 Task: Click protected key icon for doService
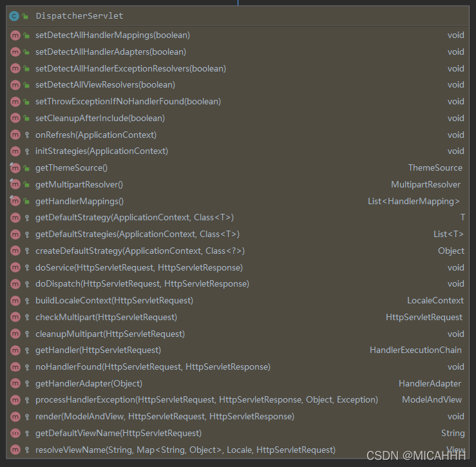point(27,267)
